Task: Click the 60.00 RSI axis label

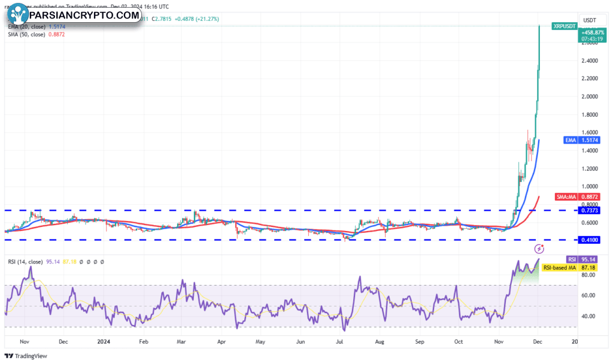Action: click(x=588, y=296)
